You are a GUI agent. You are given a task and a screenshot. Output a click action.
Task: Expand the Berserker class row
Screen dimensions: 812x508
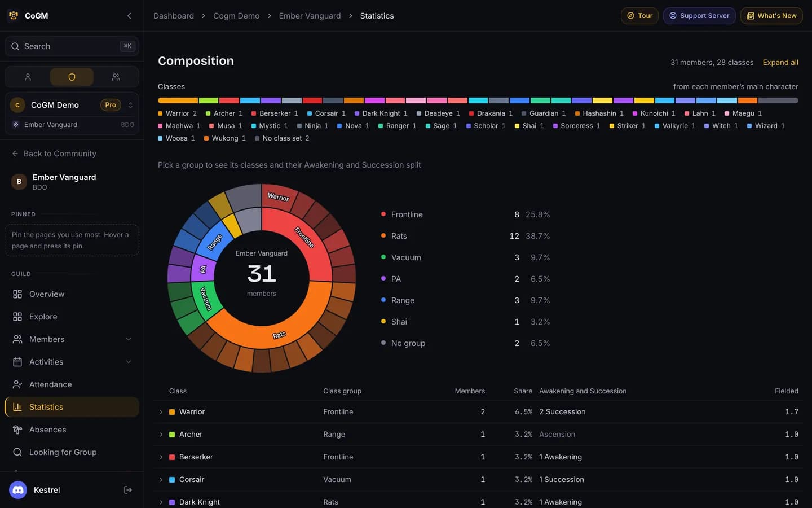[x=161, y=457]
